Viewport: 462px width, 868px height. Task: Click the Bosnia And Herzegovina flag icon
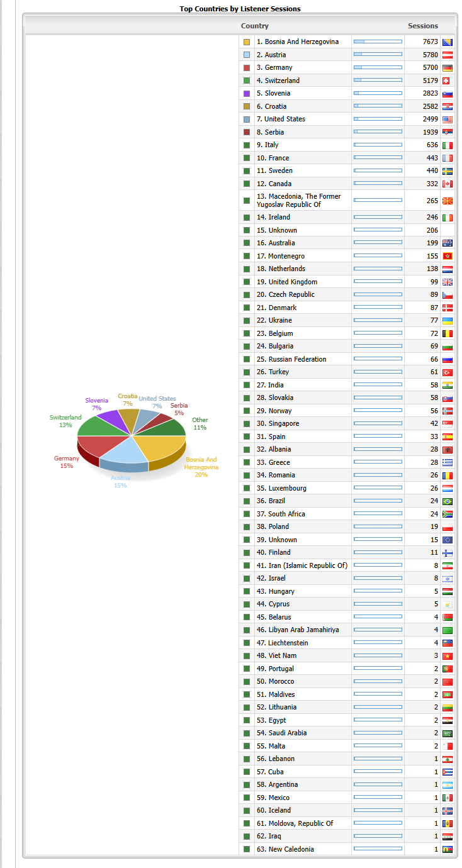coord(447,42)
